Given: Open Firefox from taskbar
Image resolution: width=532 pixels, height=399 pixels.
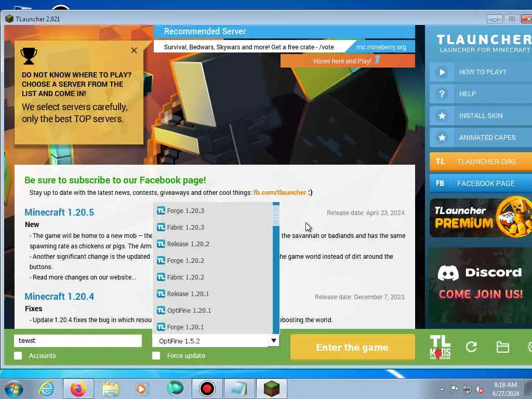Looking at the screenshot, I should (x=78, y=389).
